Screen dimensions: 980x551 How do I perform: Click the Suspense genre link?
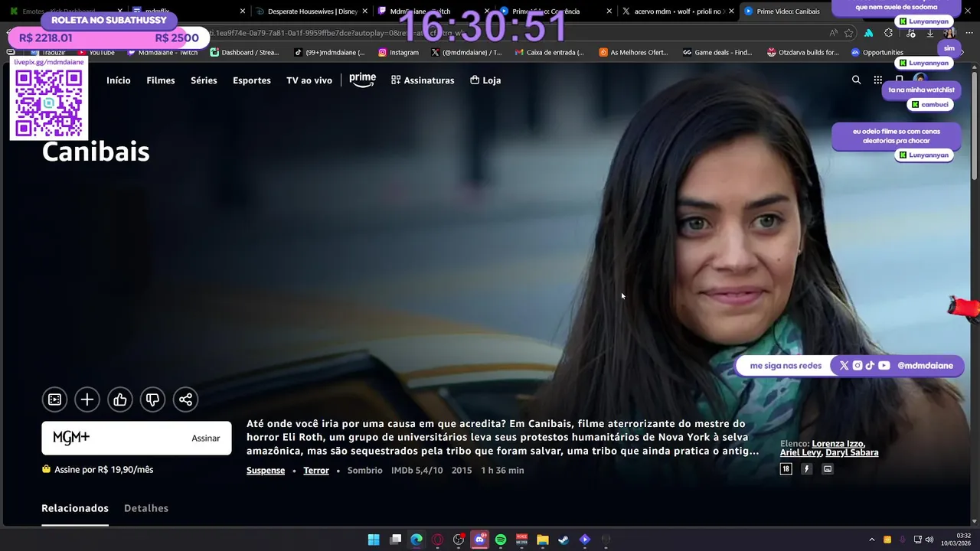(266, 471)
